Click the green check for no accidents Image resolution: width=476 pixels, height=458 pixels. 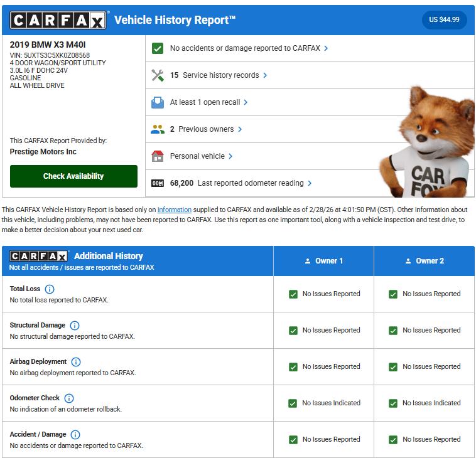click(158, 48)
